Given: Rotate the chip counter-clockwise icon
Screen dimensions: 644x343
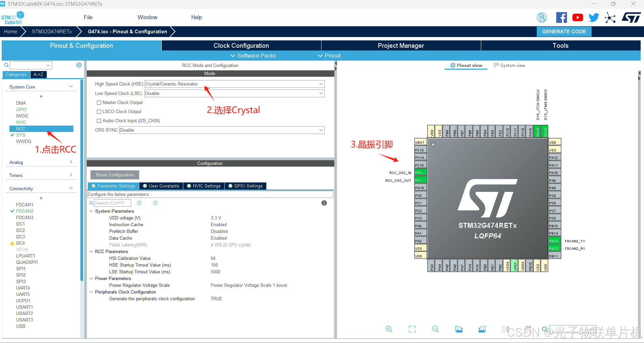Looking at the screenshot, I should [x=482, y=329].
